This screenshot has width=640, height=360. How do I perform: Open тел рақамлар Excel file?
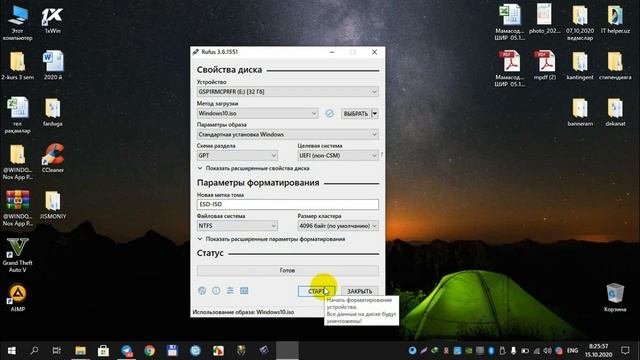[18, 116]
